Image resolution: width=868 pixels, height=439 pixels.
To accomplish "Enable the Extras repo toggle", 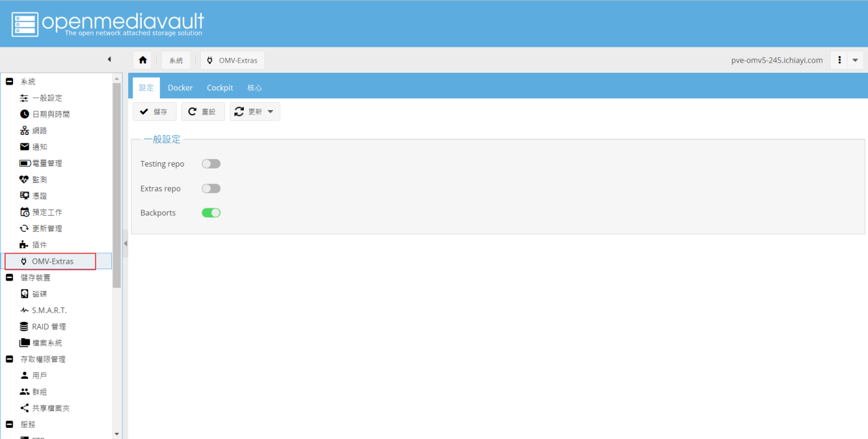I will (211, 188).
